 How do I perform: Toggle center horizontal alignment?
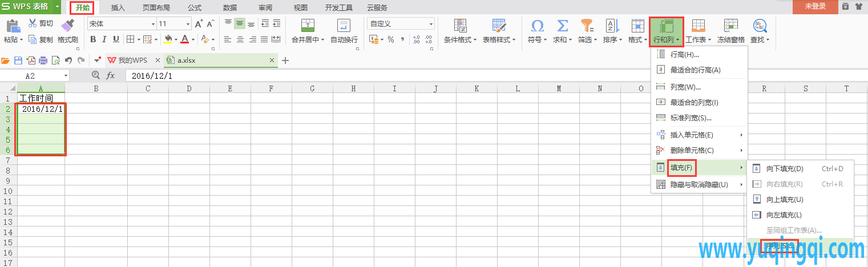click(x=240, y=39)
